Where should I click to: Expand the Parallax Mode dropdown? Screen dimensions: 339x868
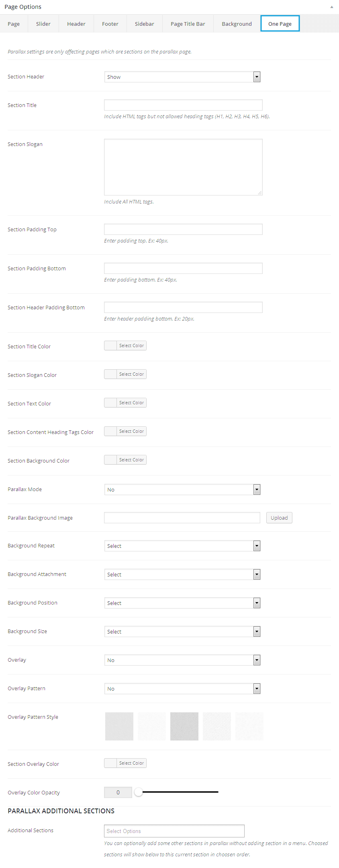[x=182, y=490]
